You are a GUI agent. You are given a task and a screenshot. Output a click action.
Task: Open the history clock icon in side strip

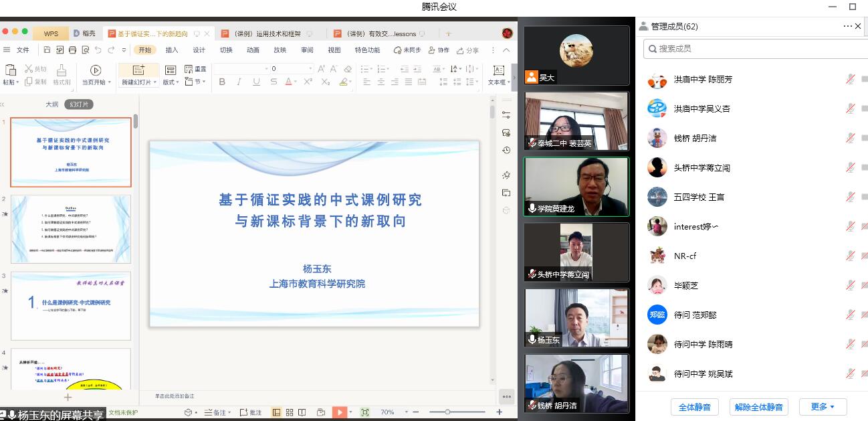[506, 150]
